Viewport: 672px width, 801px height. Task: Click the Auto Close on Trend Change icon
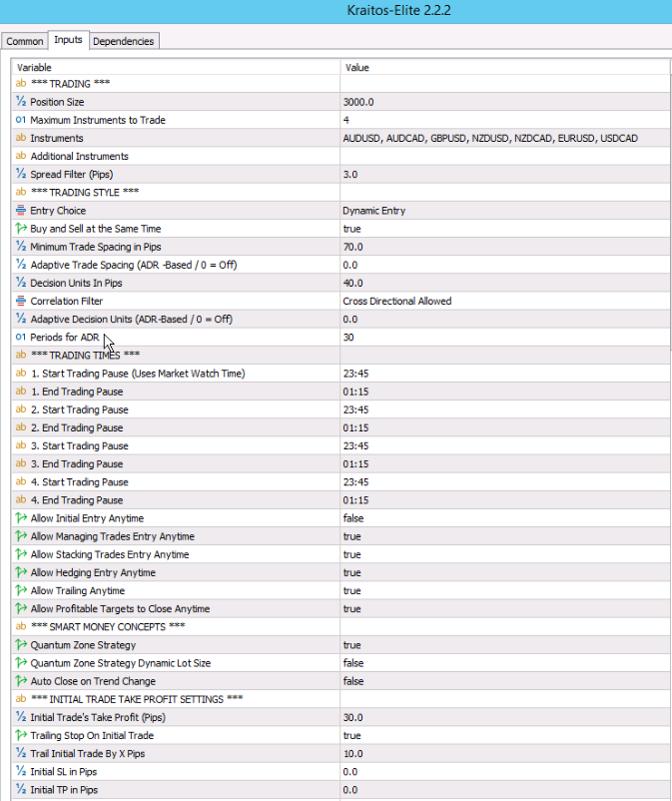pyautogui.click(x=21, y=681)
